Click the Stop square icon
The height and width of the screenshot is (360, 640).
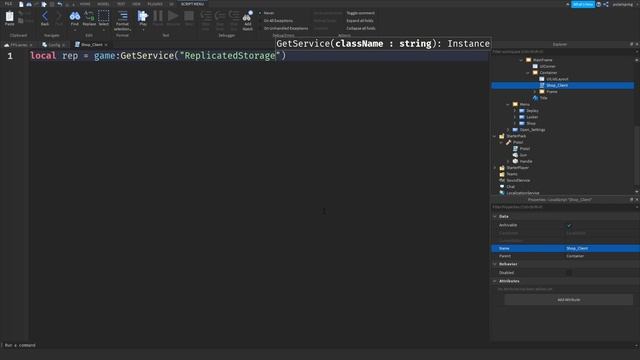point(189,16)
